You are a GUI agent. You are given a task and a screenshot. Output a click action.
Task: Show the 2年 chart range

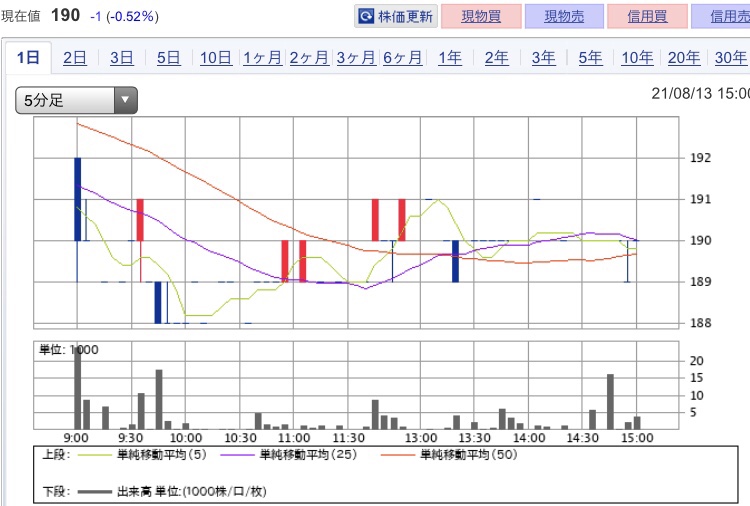pyautogui.click(x=496, y=58)
